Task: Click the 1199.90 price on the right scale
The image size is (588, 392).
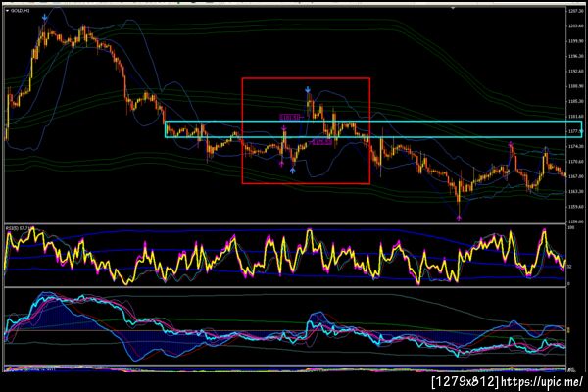Action: [575, 41]
